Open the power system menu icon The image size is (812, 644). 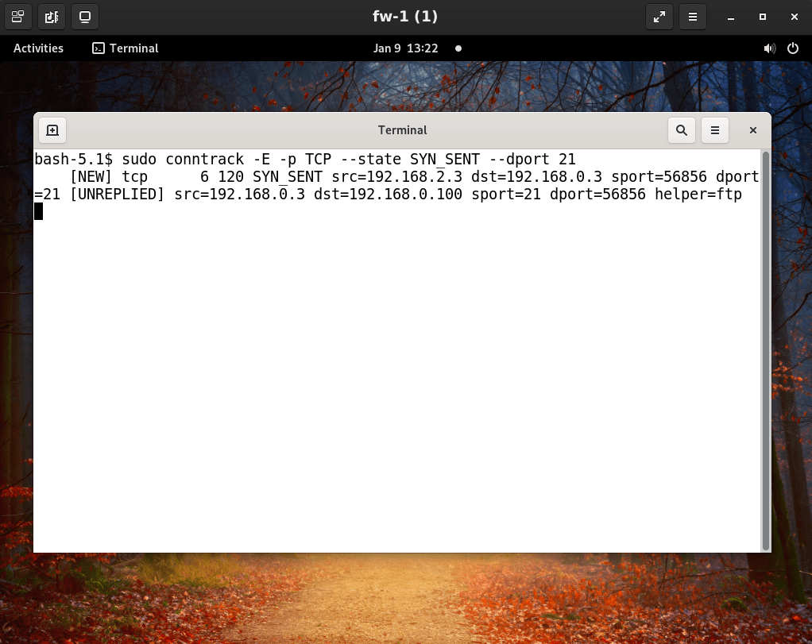[x=792, y=48]
